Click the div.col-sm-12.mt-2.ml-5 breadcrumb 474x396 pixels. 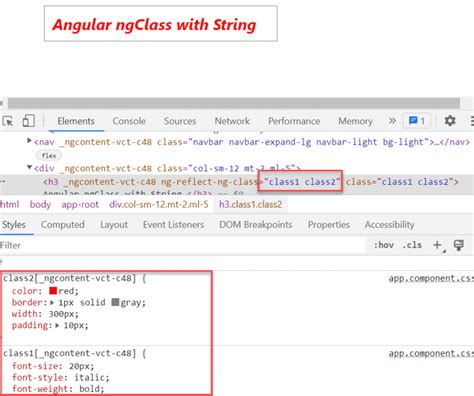[x=159, y=204]
